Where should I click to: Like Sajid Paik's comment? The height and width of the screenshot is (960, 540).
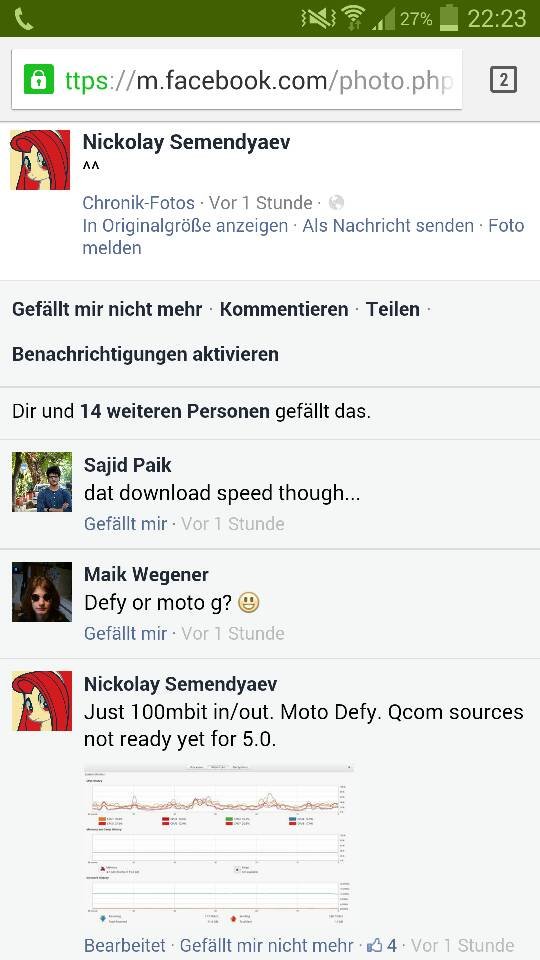126,524
